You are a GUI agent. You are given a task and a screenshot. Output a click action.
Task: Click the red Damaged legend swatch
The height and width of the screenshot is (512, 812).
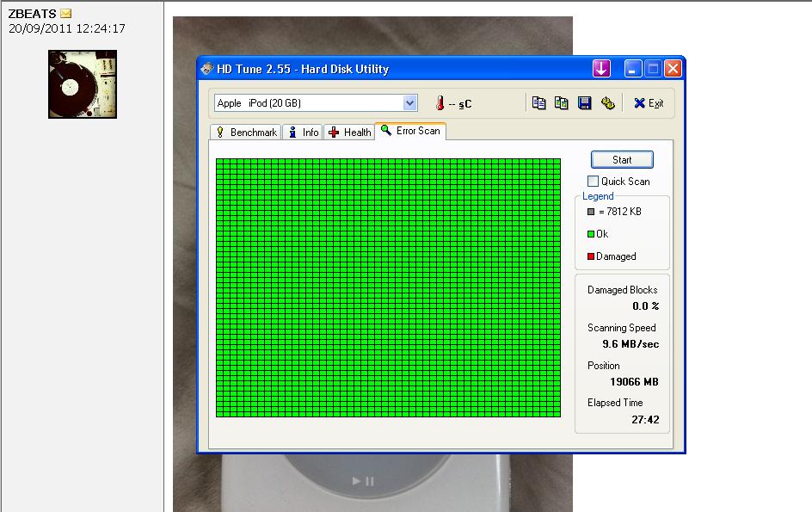tap(590, 256)
